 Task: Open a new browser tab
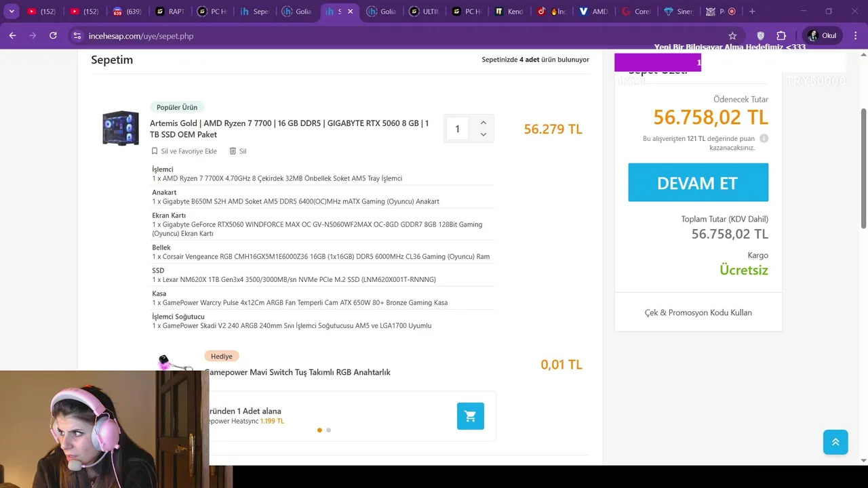[x=751, y=12]
